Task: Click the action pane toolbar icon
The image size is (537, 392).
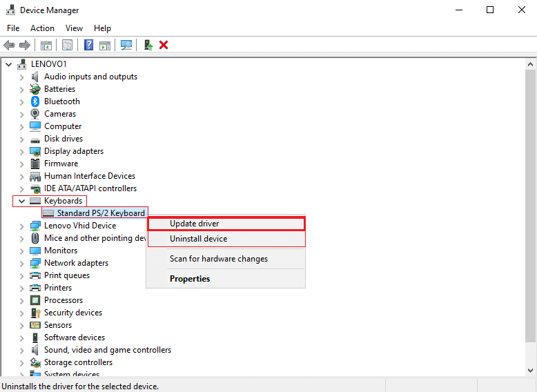Action: (105, 45)
